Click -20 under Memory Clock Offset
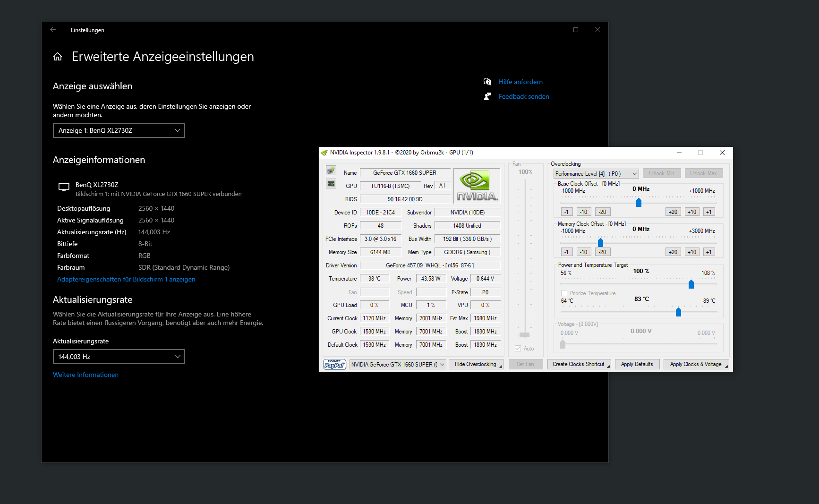Screen dimensions: 819x504 pyautogui.click(x=603, y=252)
